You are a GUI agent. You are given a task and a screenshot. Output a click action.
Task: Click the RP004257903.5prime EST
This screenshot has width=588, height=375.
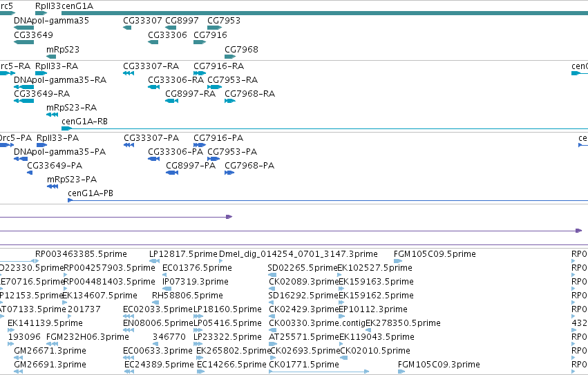coord(66,275)
